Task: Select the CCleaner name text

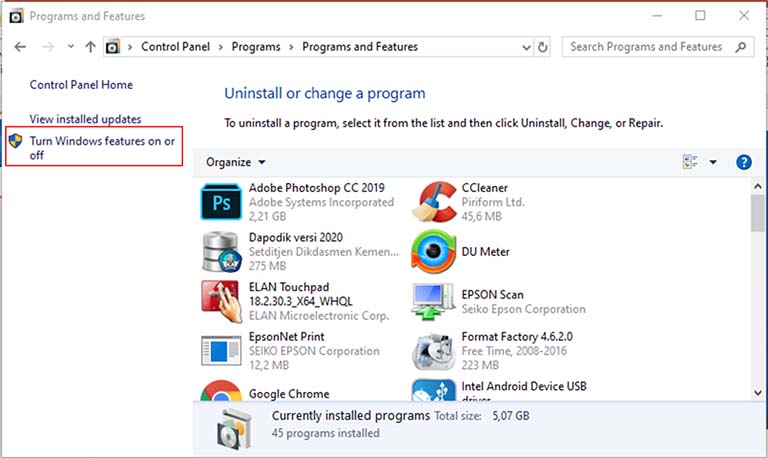Action: pyautogui.click(x=485, y=188)
